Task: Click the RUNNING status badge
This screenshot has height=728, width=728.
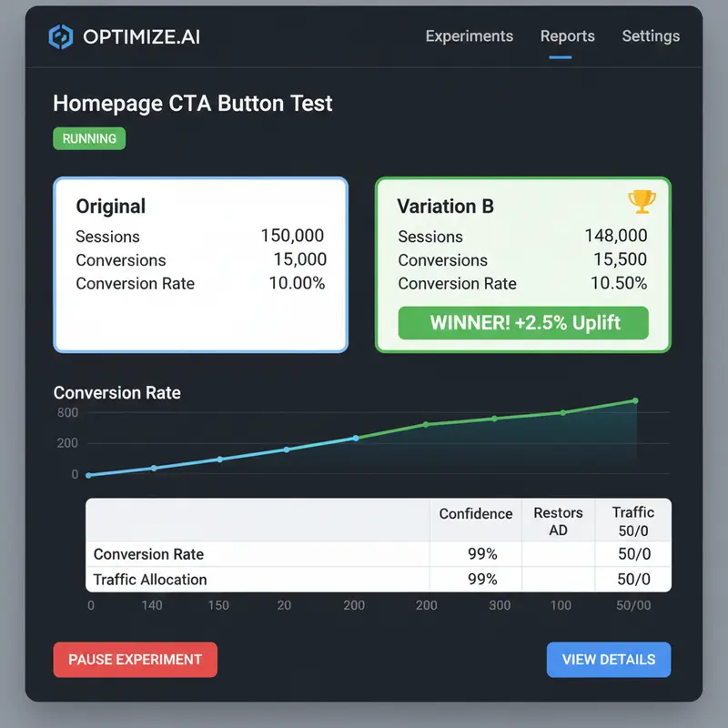Action: coord(88,138)
